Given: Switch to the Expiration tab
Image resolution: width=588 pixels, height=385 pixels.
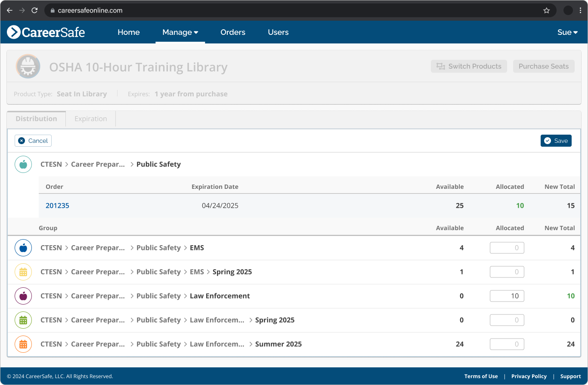Looking at the screenshot, I should pos(90,119).
